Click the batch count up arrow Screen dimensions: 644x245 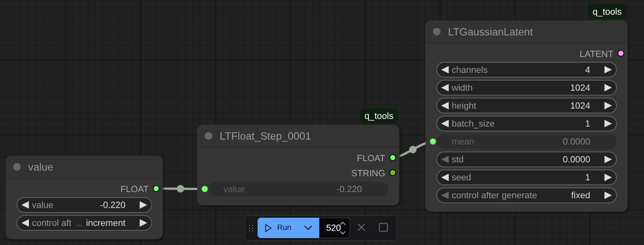point(343,223)
